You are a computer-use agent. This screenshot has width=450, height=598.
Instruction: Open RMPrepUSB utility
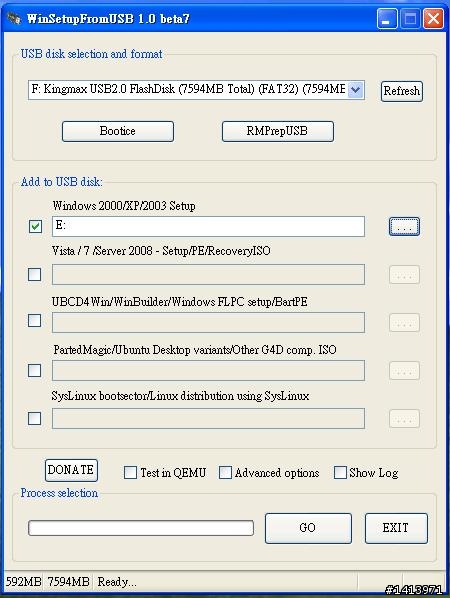click(278, 131)
